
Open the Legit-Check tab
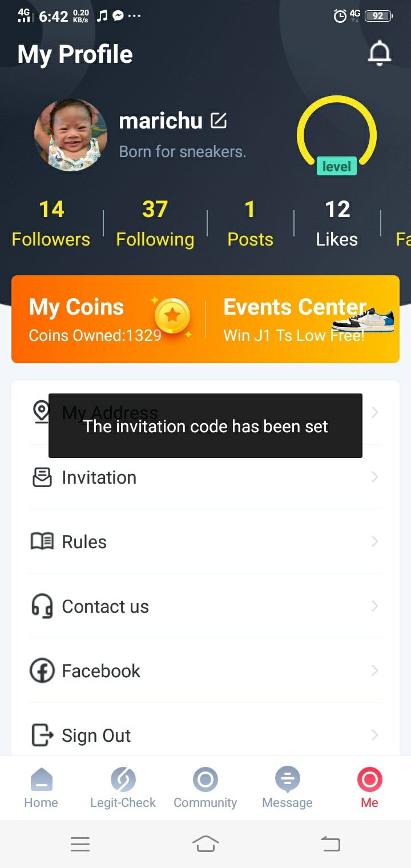(123, 787)
